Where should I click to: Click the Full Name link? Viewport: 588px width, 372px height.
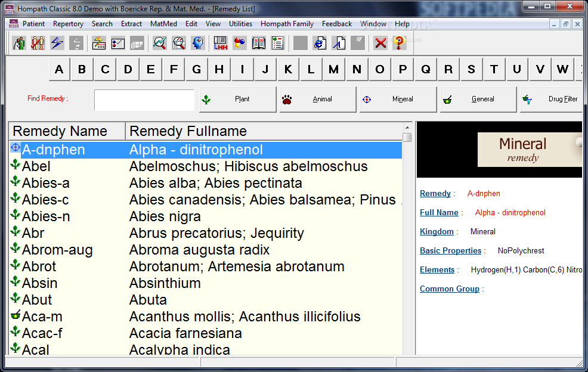(x=439, y=213)
